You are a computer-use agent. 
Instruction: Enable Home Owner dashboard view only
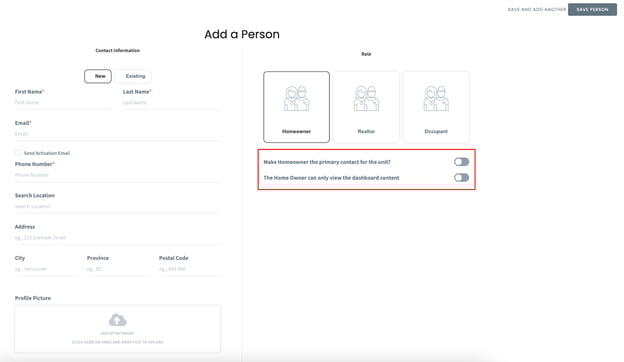[x=461, y=177]
